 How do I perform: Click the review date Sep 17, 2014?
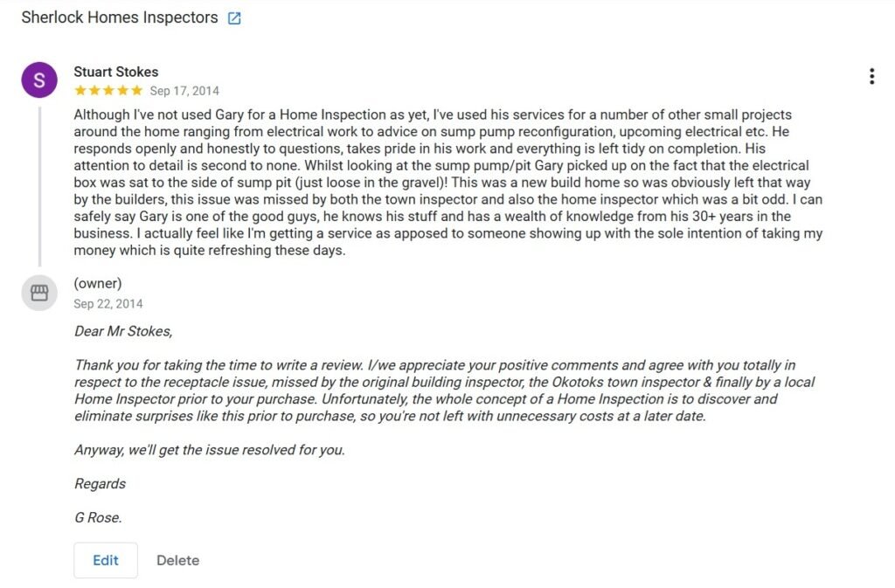click(184, 91)
